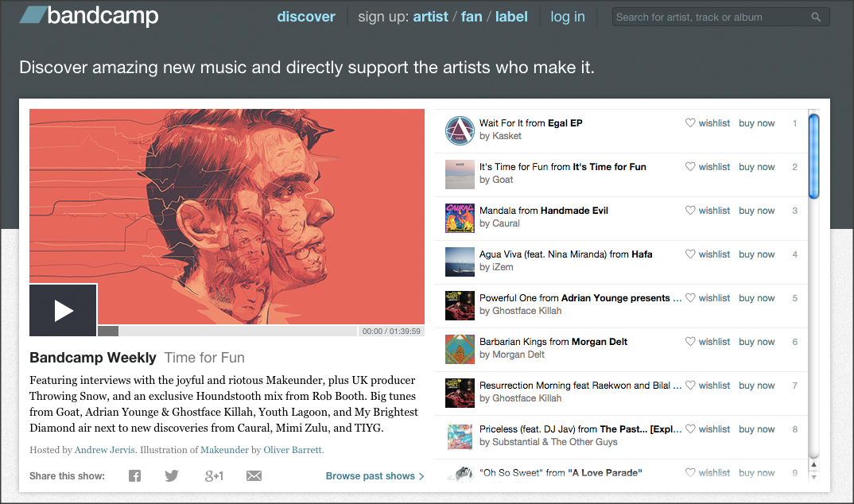The width and height of the screenshot is (854, 504).
Task: Add It's Time for Fun to wishlist
Action: [x=708, y=167]
